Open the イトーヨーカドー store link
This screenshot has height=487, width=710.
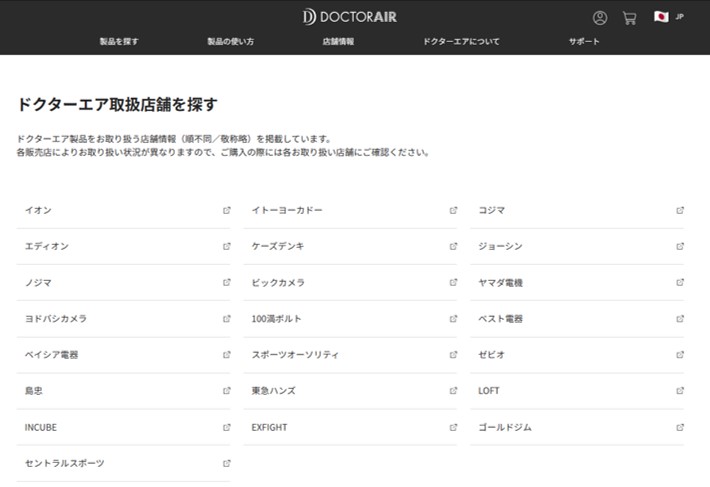[350, 210]
